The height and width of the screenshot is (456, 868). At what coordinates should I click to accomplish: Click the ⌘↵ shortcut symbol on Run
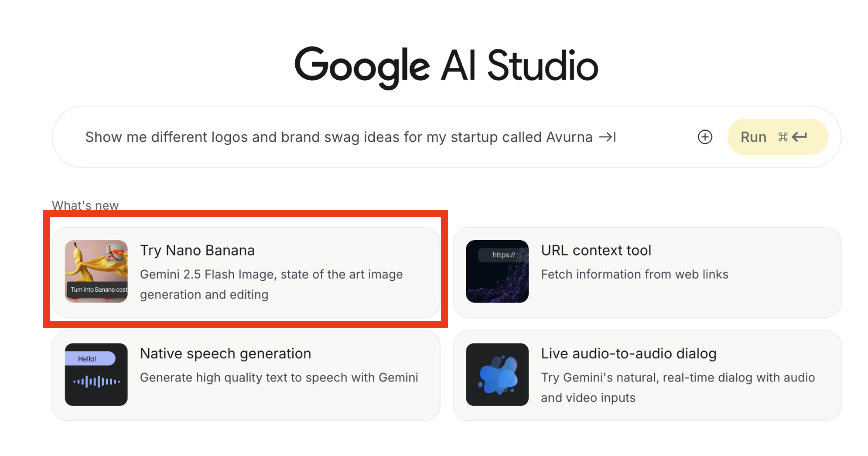click(793, 136)
